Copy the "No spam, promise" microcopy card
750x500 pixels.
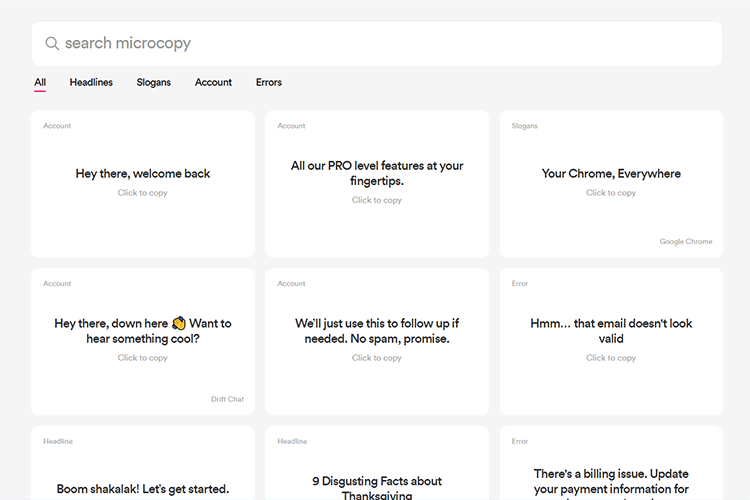pos(377,331)
